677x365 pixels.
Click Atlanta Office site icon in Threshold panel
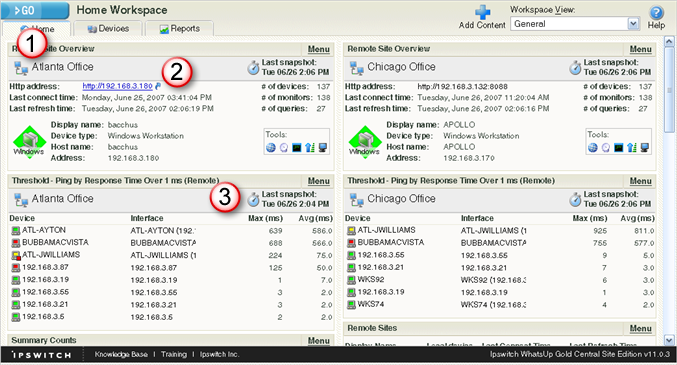pyautogui.click(x=21, y=200)
